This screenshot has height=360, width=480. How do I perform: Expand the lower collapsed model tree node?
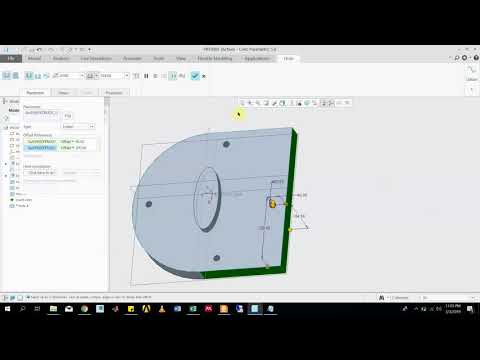tap(6, 176)
